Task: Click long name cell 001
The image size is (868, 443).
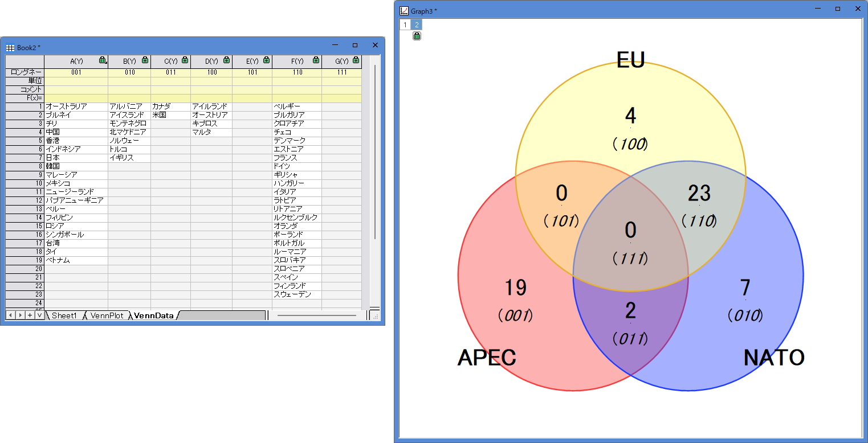Action: pos(76,72)
